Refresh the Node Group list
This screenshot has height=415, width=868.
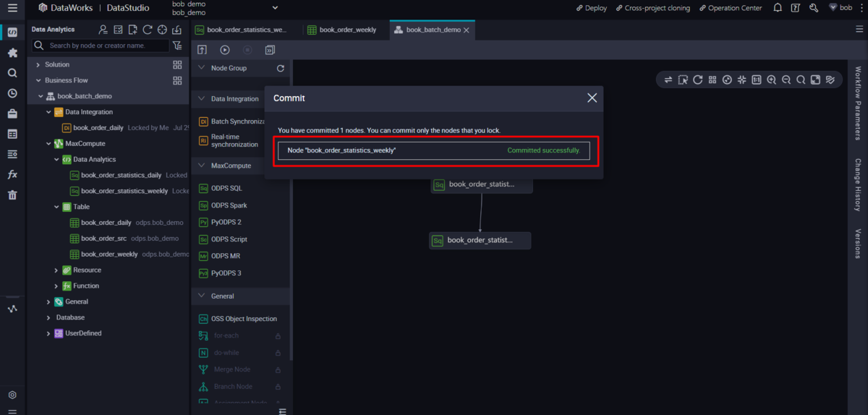click(281, 69)
